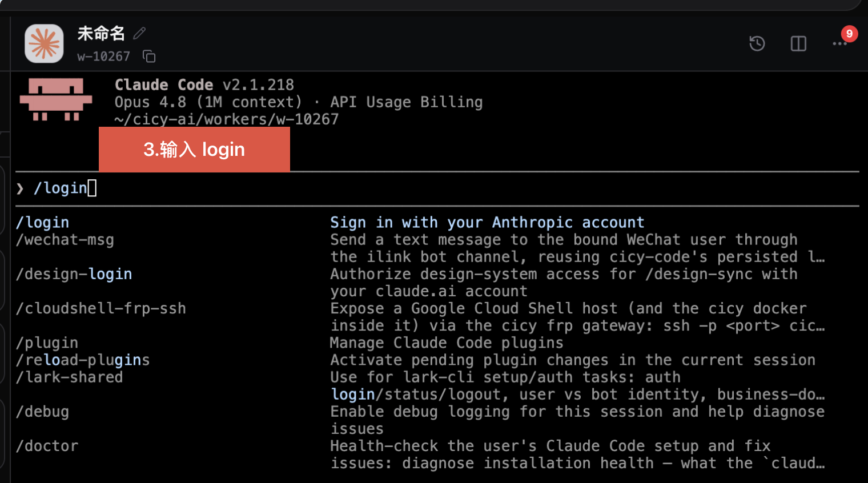The image size is (868, 483).
Task: Click the worker ID text w-10267
Action: click(x=104, y=57)
